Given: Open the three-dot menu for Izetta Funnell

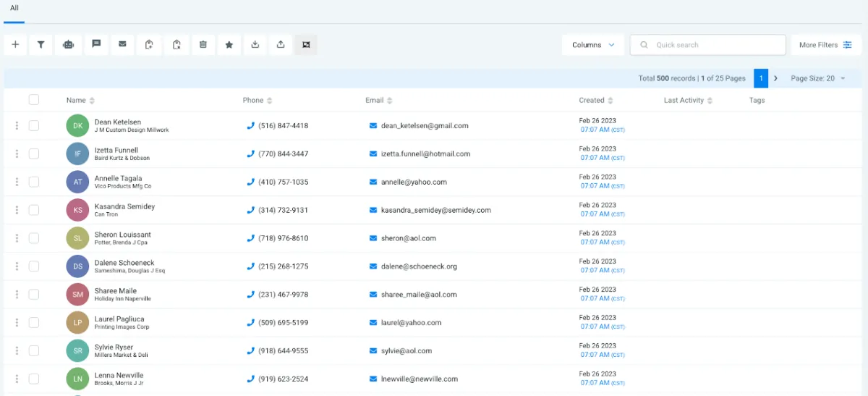Looking at the screenshot, I should tap(17, 153).
